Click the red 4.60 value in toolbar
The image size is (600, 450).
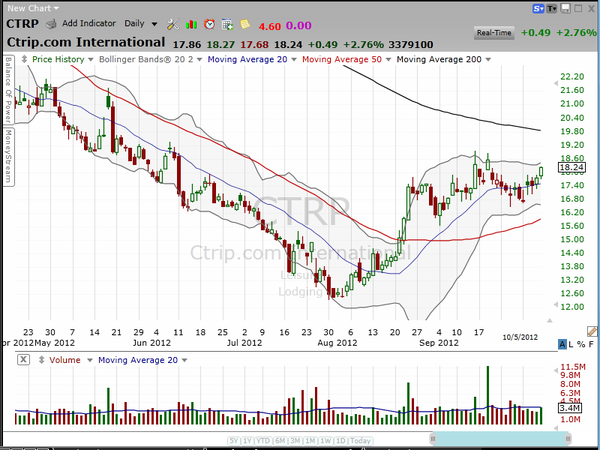[269, 26]
